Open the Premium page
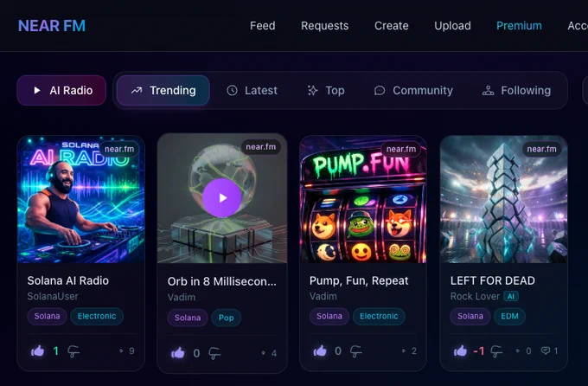 pyautogui.click(x=519, y=26)
